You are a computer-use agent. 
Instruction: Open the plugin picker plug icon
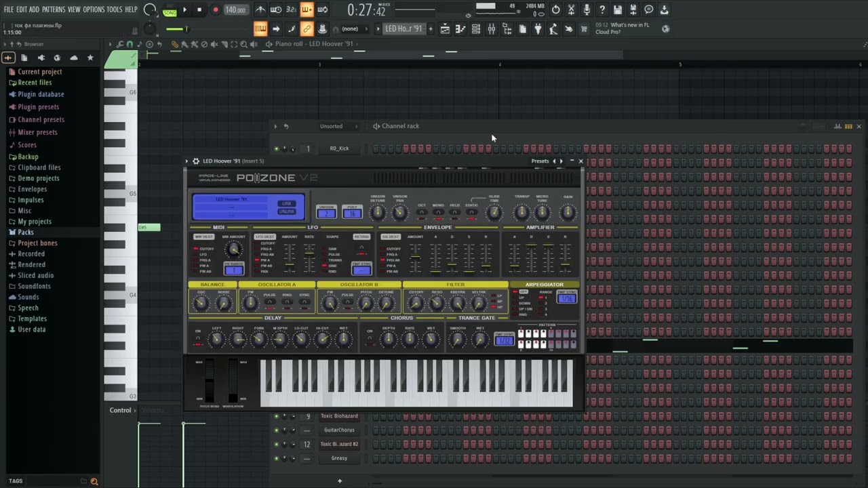pyautogui.click(x=538, y=28)
